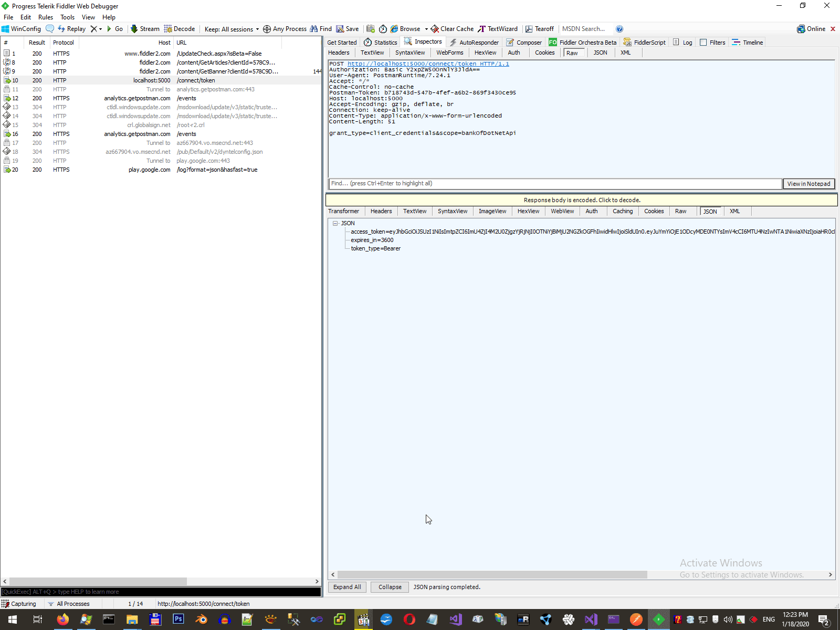Click the Tearoff toolbar button
Viewport: 840px width, 630px height.
click(540, 29)
